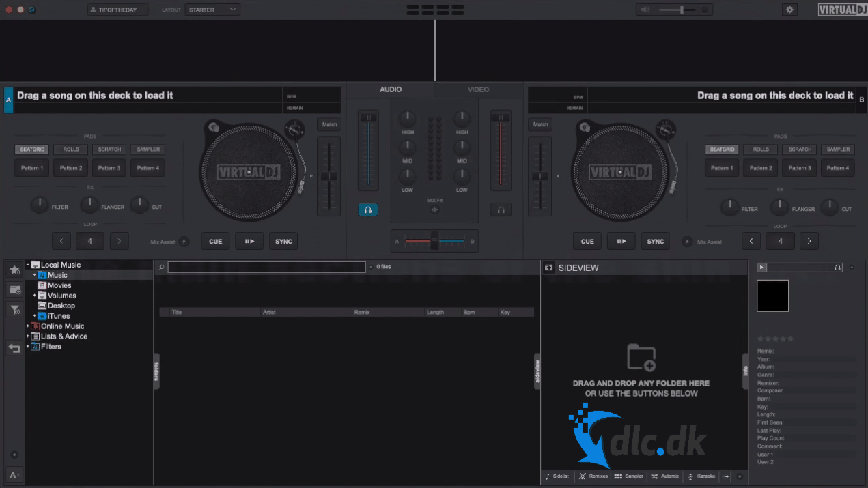868x488 pixels.
Task: Toggle play/pause on deck A
Action: point(249,241)
